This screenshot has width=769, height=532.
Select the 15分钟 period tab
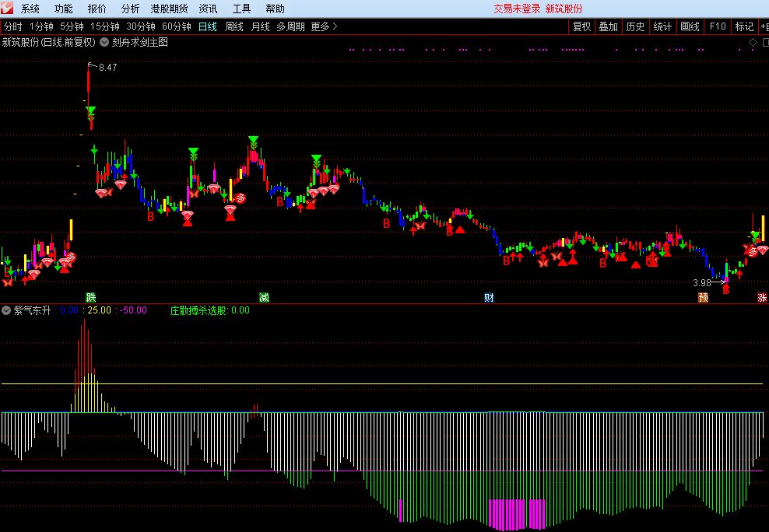[x=105, y=26]
